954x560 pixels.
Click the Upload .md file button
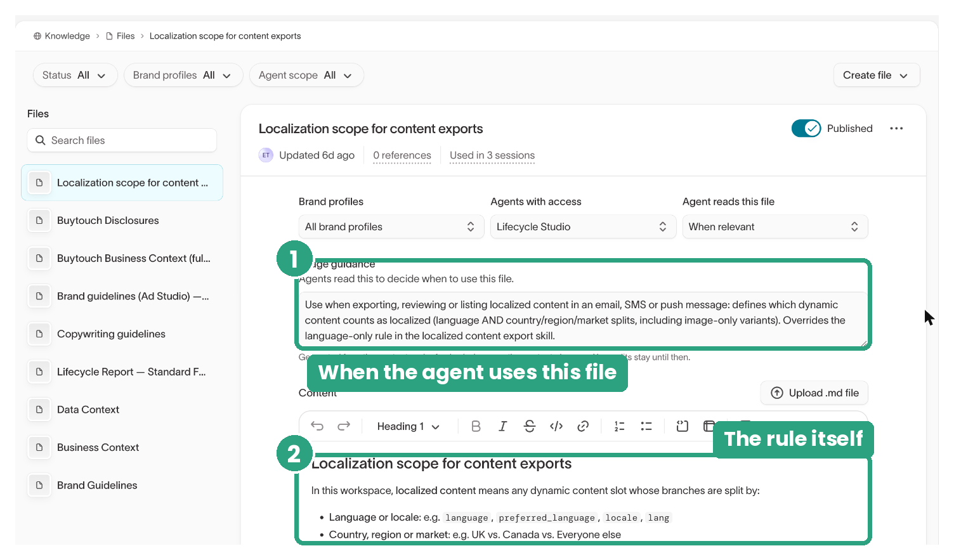coord(814,393)
